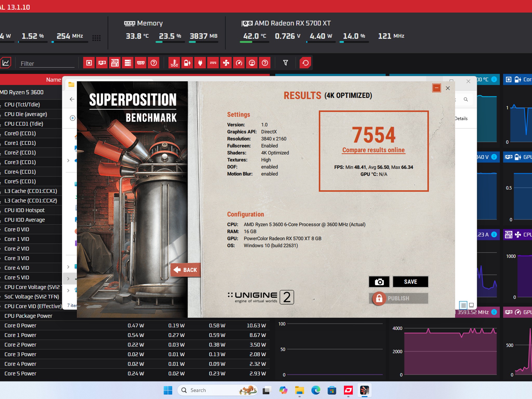Toggle the CPU device filter
Screen dimensions: 532x399
click(x=89, y=63)
